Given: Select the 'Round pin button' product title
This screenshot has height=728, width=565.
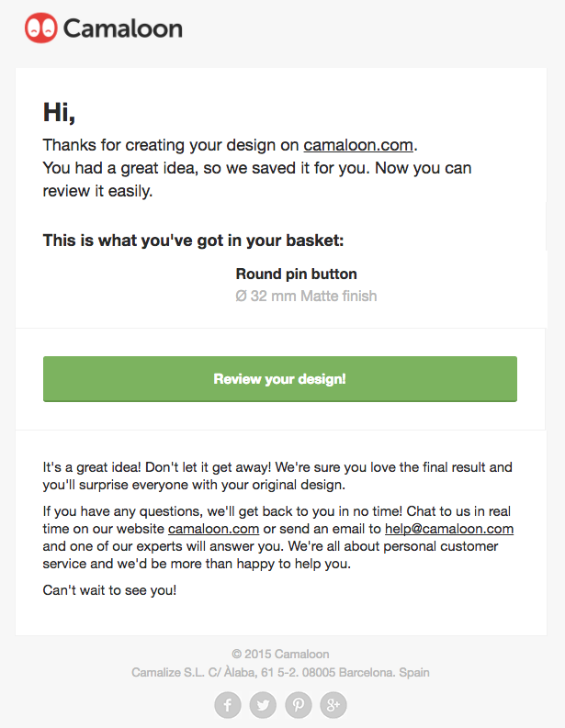Looking at the screenshot, I should (297, 274).
